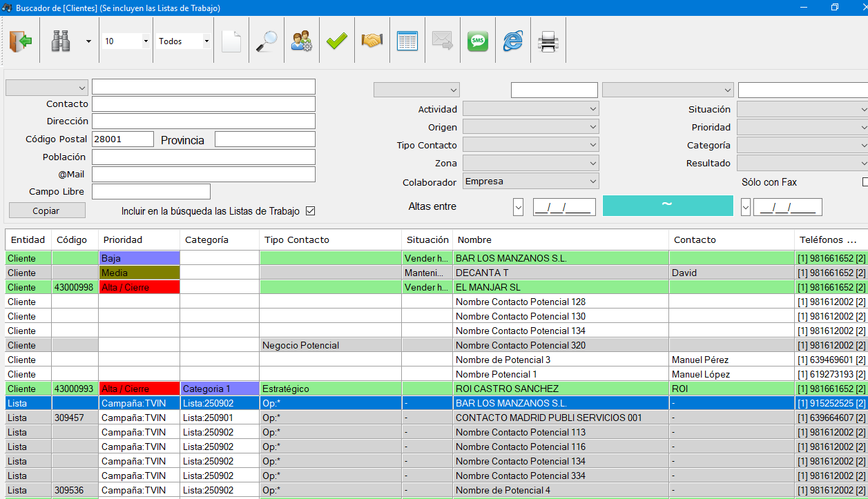Click the Campo Libre input field
868x499 pixels.
pyautogui.click(x=151, y=191)
